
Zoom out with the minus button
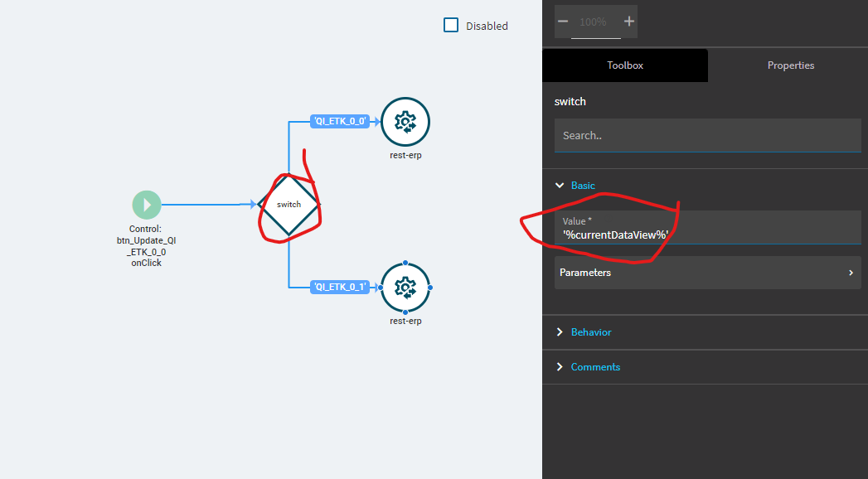coord(563,22)
